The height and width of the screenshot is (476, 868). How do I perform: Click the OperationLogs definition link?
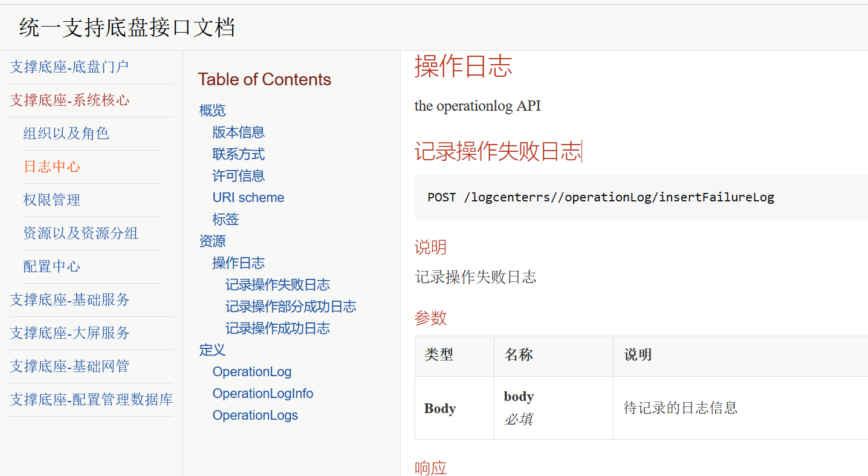click(x=255, y=415)
